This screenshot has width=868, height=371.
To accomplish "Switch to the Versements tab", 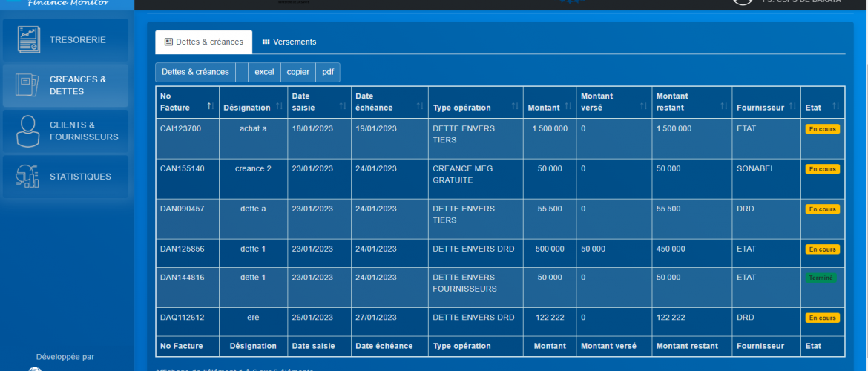I will click(x=289, y=42).
